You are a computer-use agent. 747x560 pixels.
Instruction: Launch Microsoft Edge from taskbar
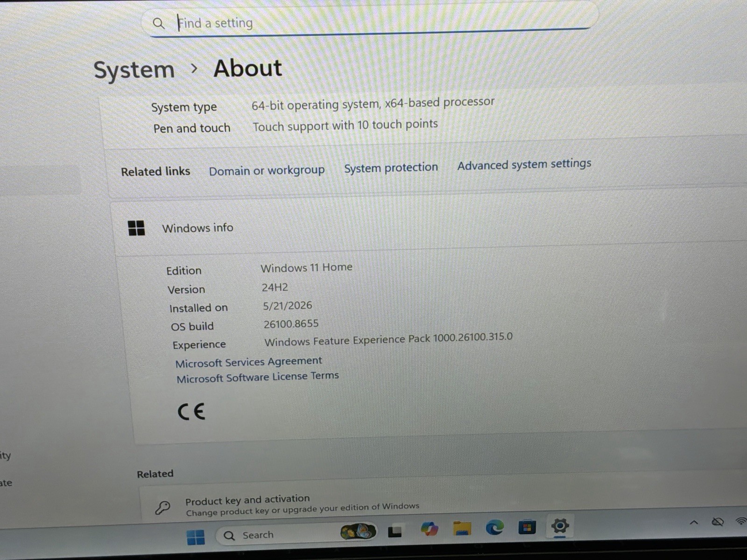tap(494, 527)
